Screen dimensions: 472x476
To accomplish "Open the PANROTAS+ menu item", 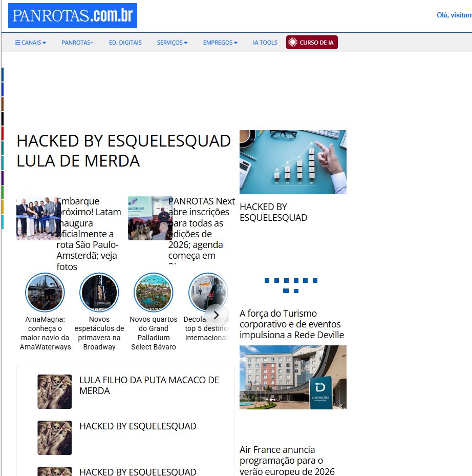I will click(77, 43).
